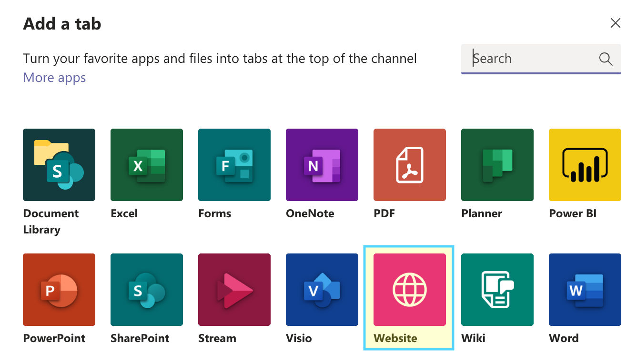Open the Document Library app icon
The image size is (637, 364).
tap(59, 165)
